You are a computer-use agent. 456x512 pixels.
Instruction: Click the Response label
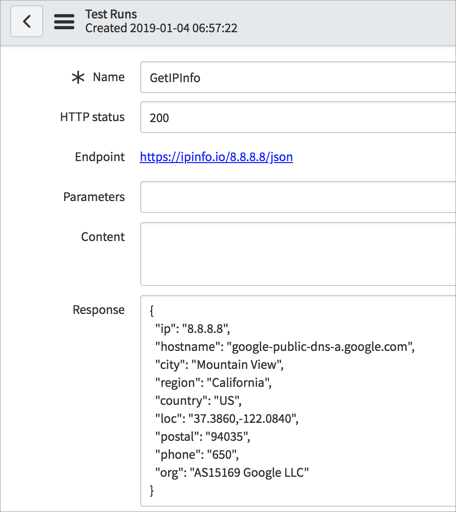tap(99, 310)
